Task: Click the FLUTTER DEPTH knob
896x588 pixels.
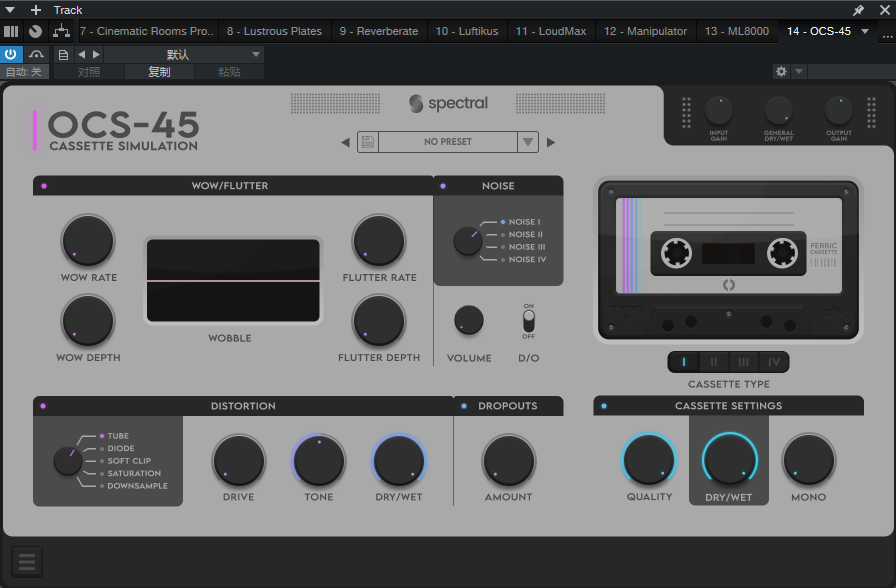Action: 379,321
